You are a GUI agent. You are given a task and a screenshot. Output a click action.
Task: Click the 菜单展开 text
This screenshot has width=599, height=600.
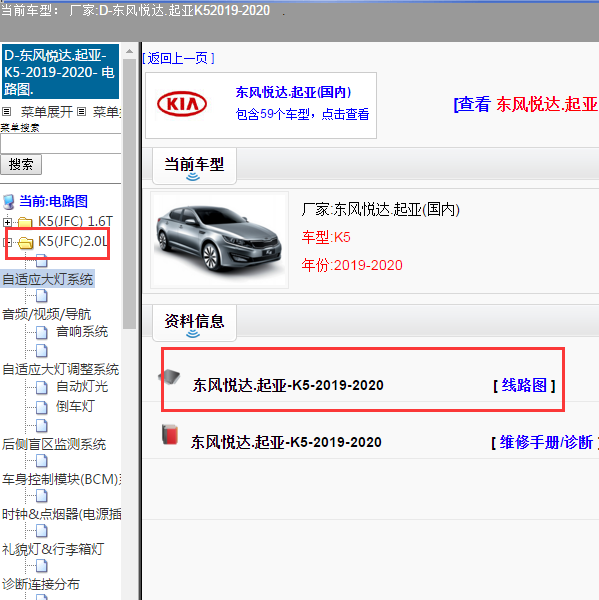point(46,112)
